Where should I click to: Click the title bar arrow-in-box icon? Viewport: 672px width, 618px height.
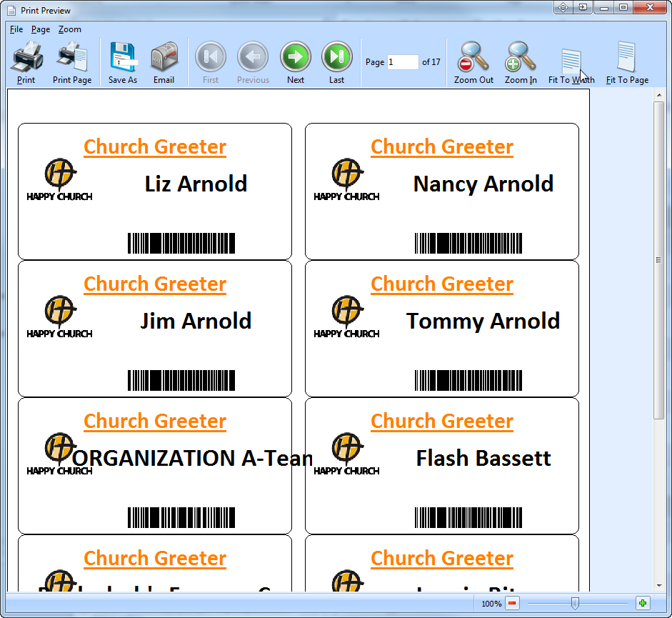tap(583, 7)
